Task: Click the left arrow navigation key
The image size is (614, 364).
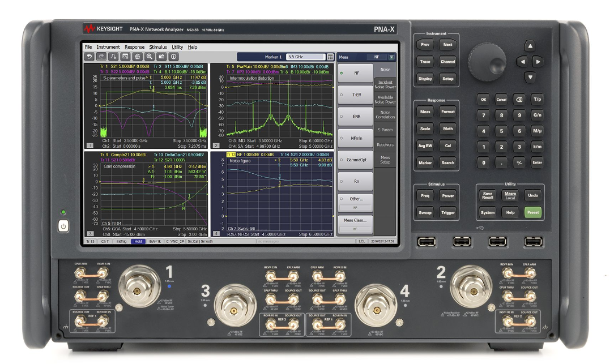Action: click(x=522, y=62)
